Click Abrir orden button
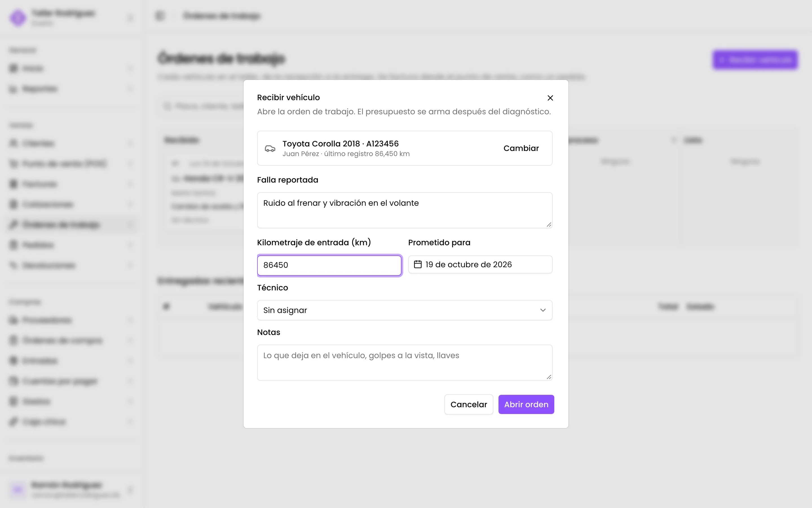The width and height of the screenshot is (812, 508). click(x=526, y=404)
